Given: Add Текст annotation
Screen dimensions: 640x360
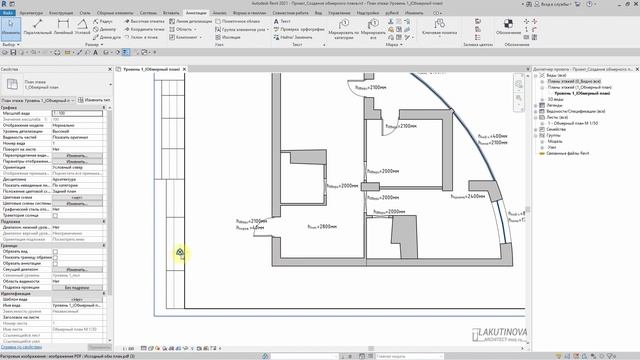Looking at the screenshot, I should tap(282, 21).
